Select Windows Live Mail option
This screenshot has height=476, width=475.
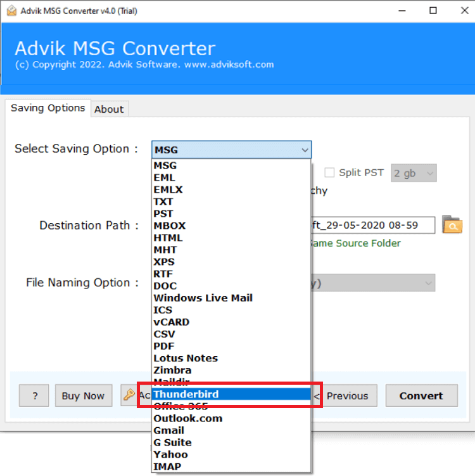pyautogui.click(x=231, y=298)
